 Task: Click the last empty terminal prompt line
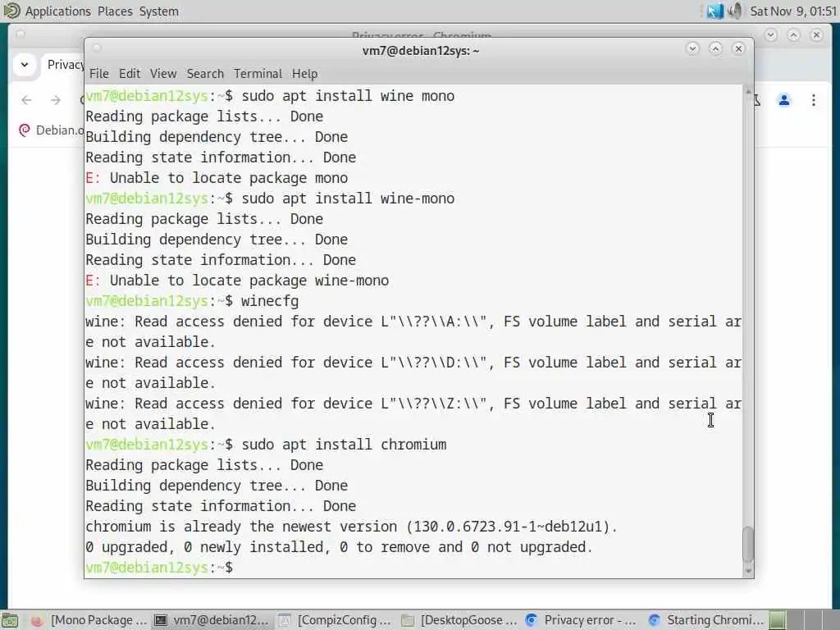[160, 568]
